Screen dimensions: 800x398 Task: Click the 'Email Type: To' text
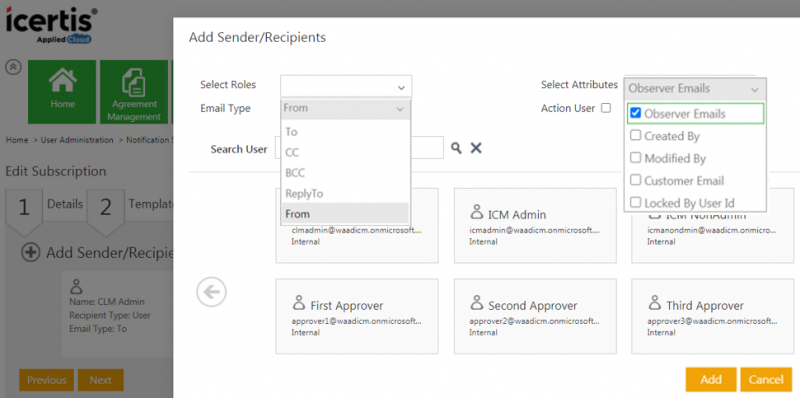click(98, 329)
